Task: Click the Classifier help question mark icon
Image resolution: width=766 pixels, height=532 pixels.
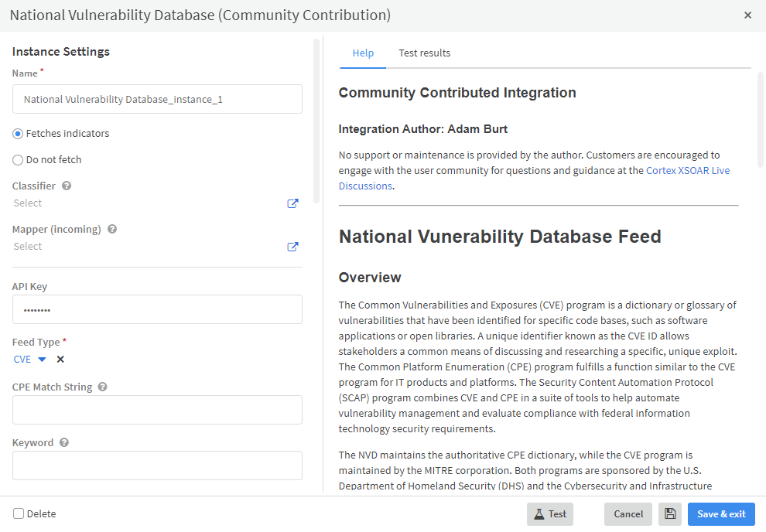Action: point(67,186)
